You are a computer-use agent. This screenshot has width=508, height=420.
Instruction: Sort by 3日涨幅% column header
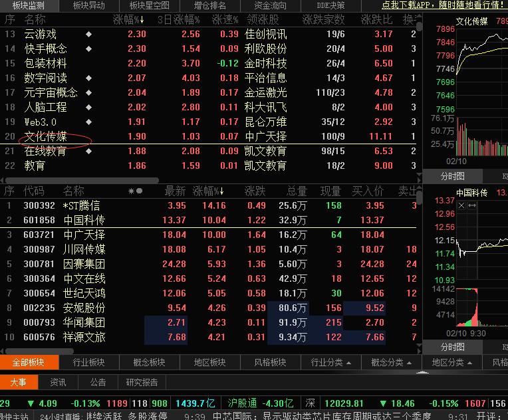(x=178, y=20)
